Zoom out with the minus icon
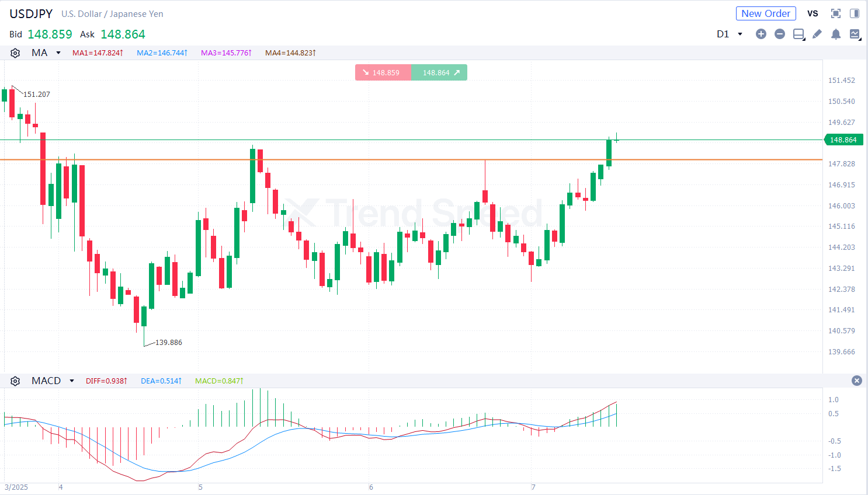 (x=780, y=34)
